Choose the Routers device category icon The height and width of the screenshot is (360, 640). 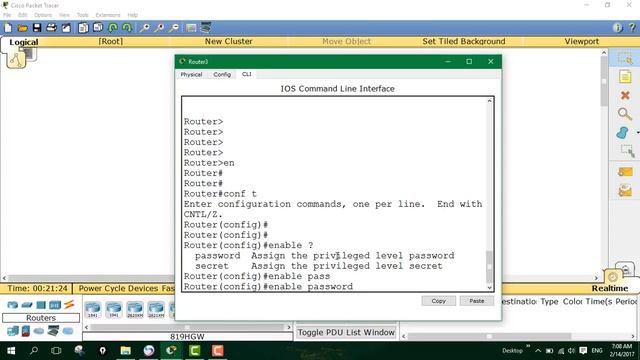pos(13,304)
